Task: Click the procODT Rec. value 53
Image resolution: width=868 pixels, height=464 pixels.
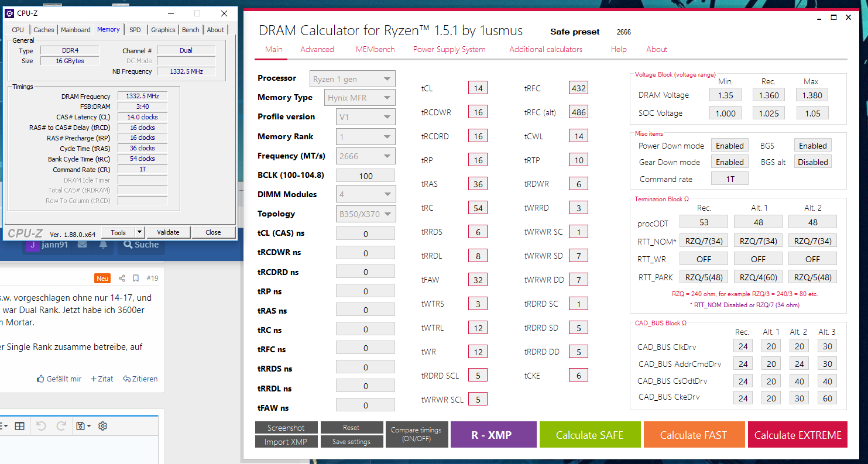Action: pyautogui.click(x=704, y=222)
